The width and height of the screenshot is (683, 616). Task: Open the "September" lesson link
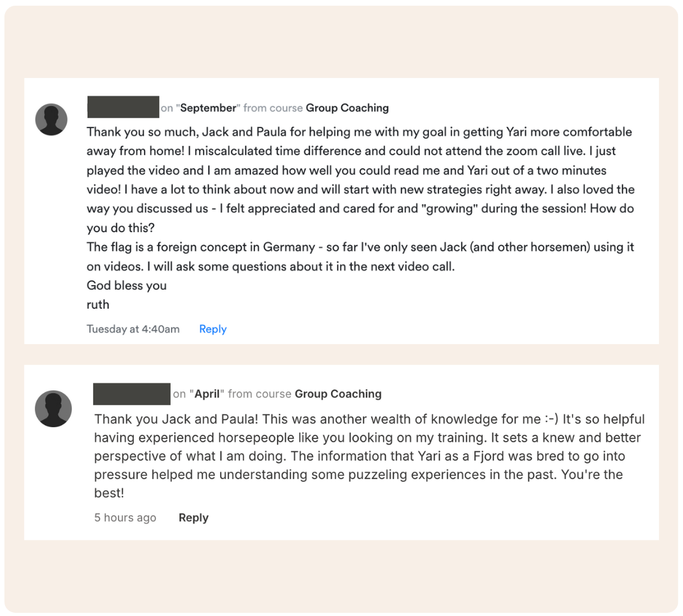pyautogui.click(x=208, y=108)
